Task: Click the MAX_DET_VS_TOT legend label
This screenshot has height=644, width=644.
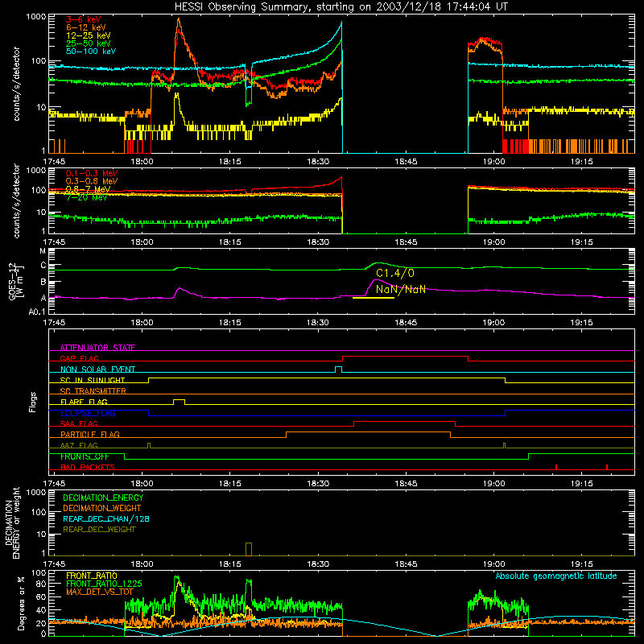Action: pyautogui.click(x=100, y=592)
